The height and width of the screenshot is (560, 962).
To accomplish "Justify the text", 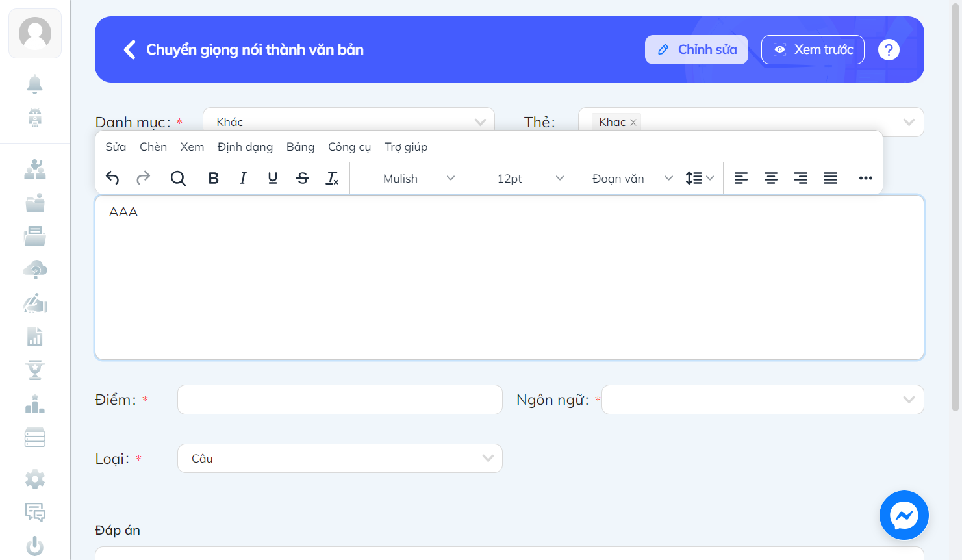I will (831, 178).
